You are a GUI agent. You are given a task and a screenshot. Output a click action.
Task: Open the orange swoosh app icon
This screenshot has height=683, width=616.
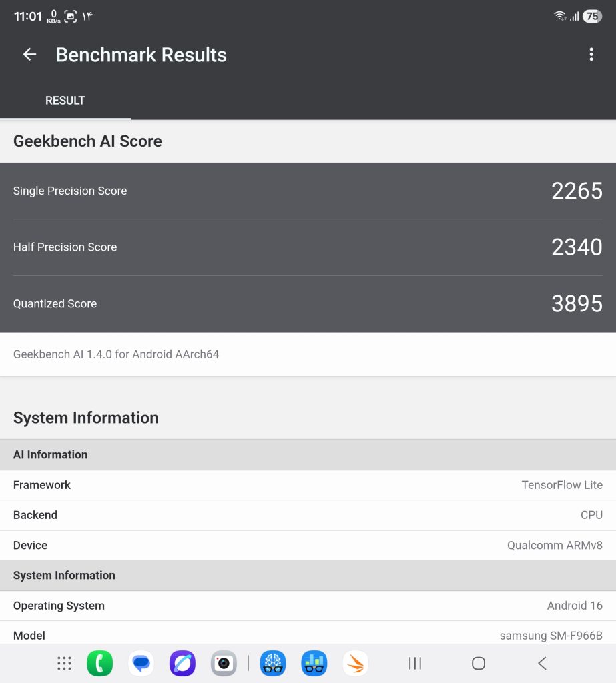[x=355, y=664]
